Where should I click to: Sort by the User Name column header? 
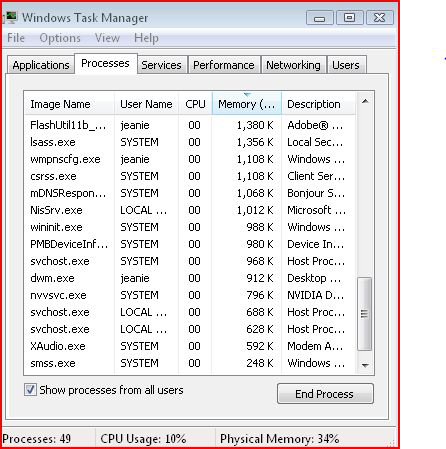tap(146, 104)
